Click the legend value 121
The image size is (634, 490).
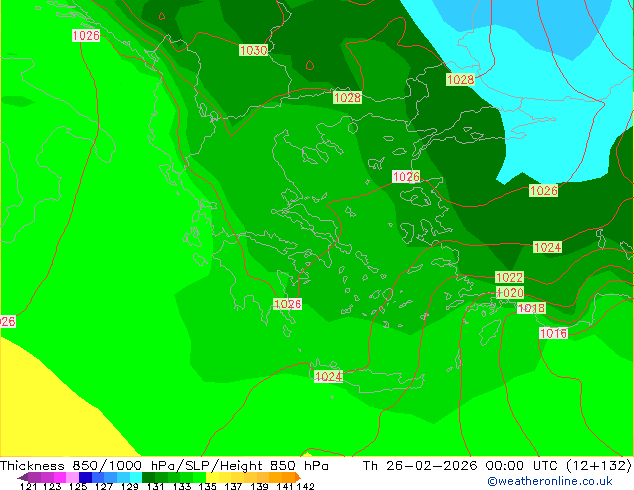[x=28, y=486]
